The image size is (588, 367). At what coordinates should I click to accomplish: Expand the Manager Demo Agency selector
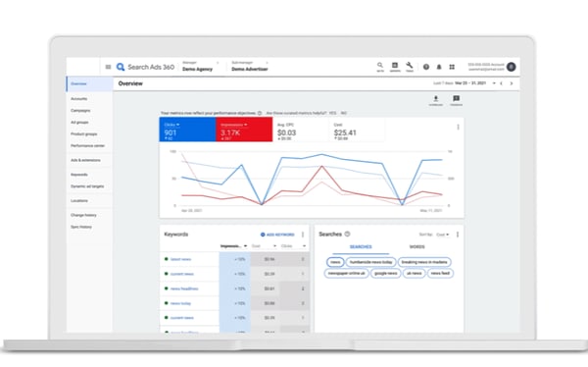point(201,66)
